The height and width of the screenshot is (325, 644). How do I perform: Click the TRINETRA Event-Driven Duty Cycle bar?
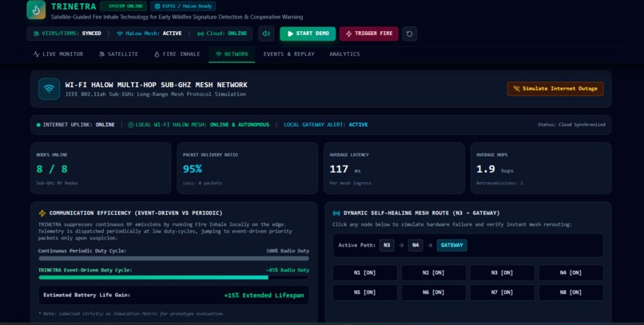coord(173,278)
